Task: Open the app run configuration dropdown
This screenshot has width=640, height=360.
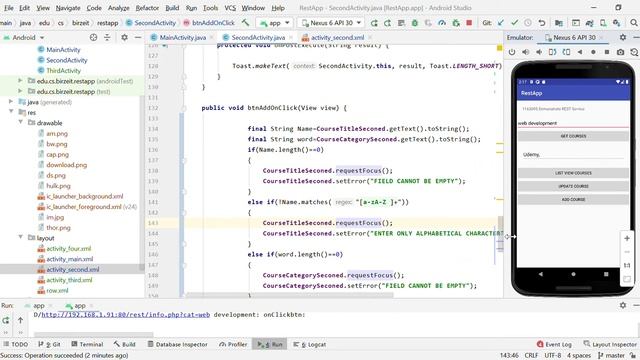Action: (x=275, y=23)
